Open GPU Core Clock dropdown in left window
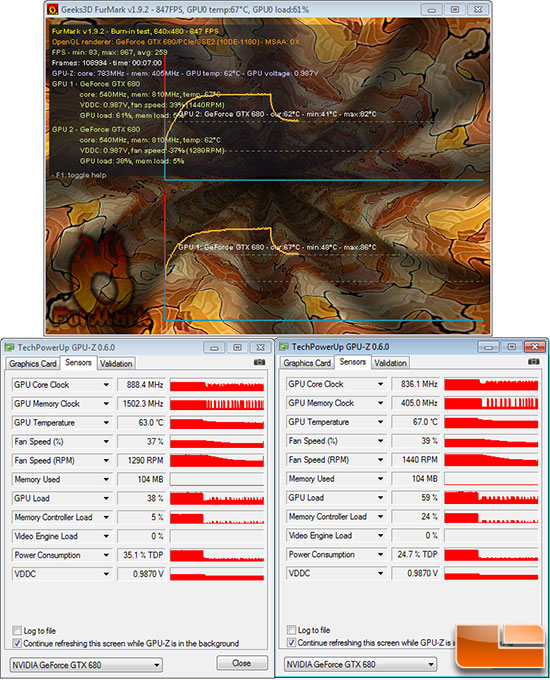Image resolution: width=550 pixels, height=680 pixels. click(106, 385)
